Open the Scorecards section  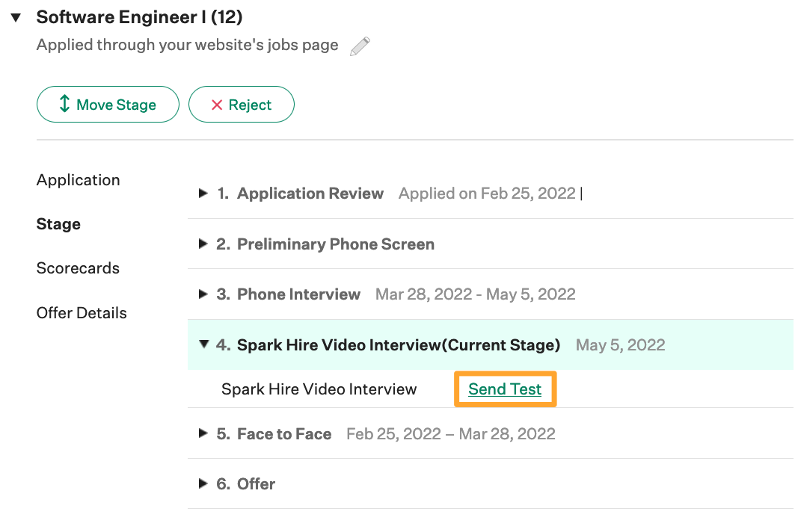(x=78, y=268)
